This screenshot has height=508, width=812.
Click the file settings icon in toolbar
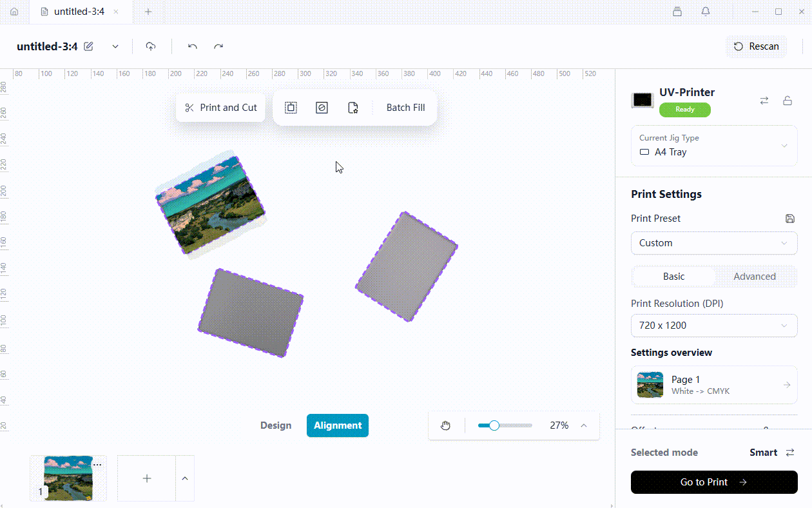pos(353,108)
